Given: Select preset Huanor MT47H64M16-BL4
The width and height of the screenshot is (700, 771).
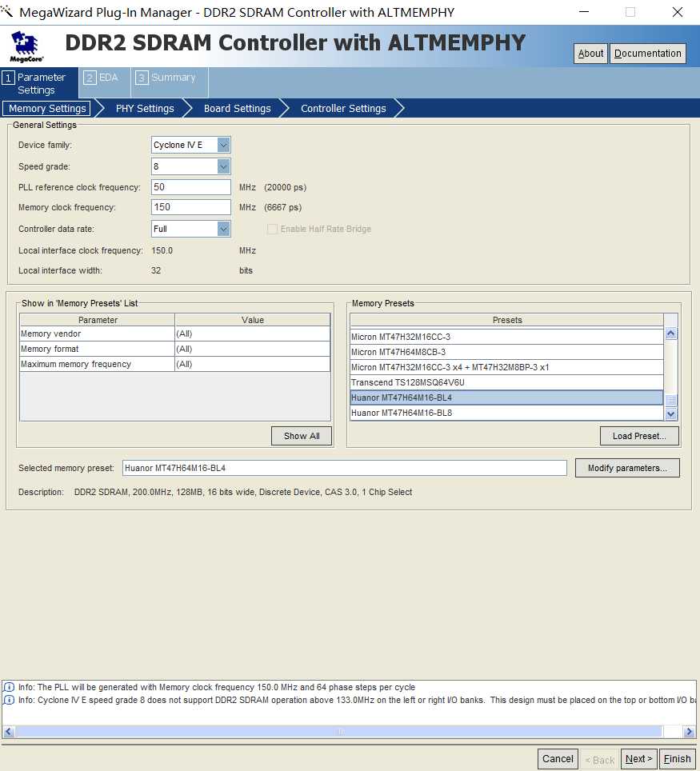Looking at the screenshot, I should [506, 397].
